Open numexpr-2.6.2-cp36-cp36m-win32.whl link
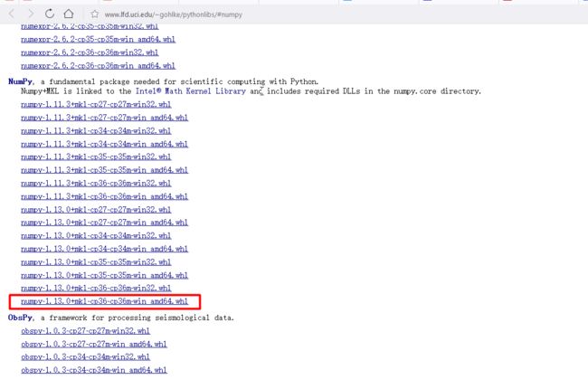This screenshot has height=380, width=588. 90,52
